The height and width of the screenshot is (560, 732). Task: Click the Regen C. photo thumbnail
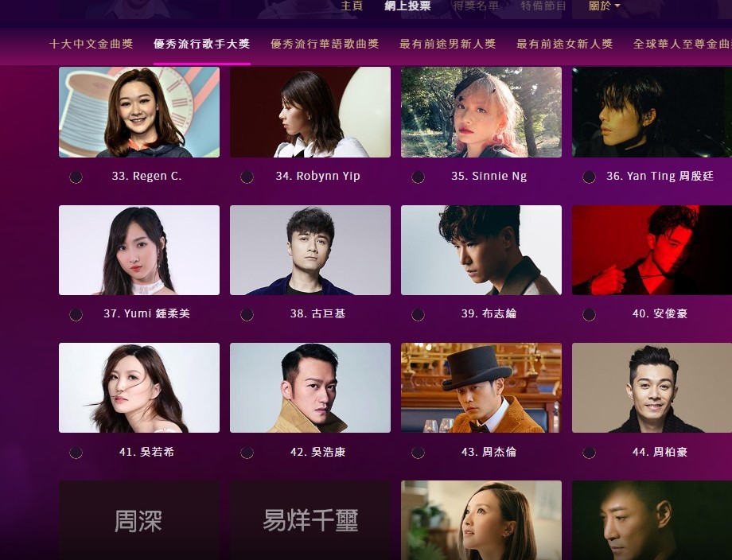point(139,112)
